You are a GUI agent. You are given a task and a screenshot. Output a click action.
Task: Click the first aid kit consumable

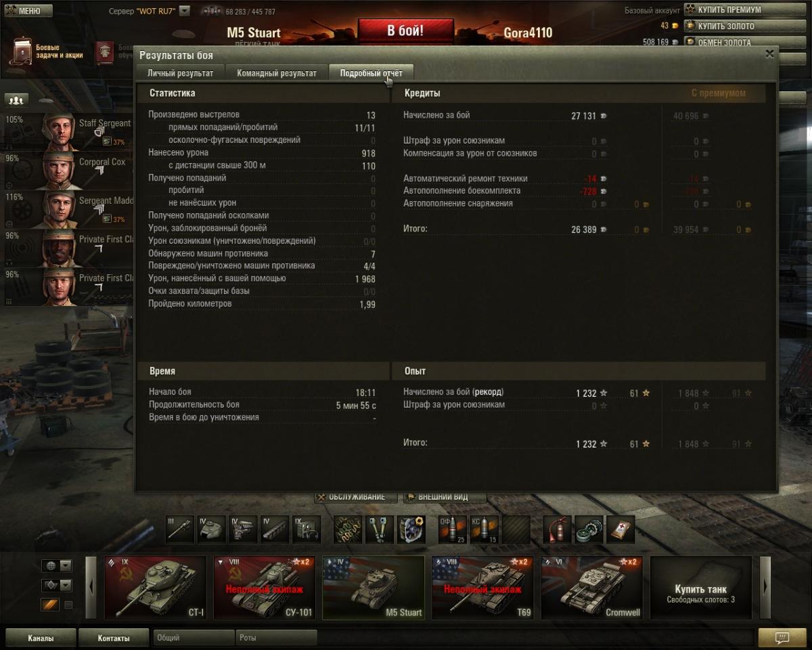[x=621, y=529]
